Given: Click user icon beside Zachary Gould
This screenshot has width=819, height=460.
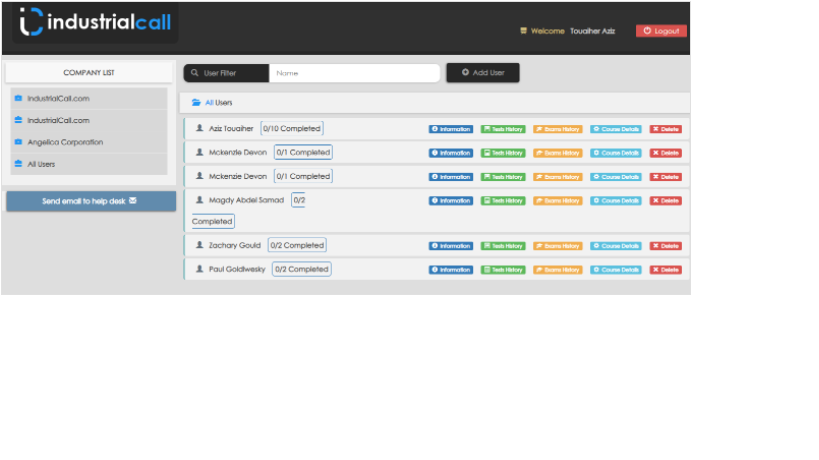Looking at the screenshot, I should coord(200,245).
